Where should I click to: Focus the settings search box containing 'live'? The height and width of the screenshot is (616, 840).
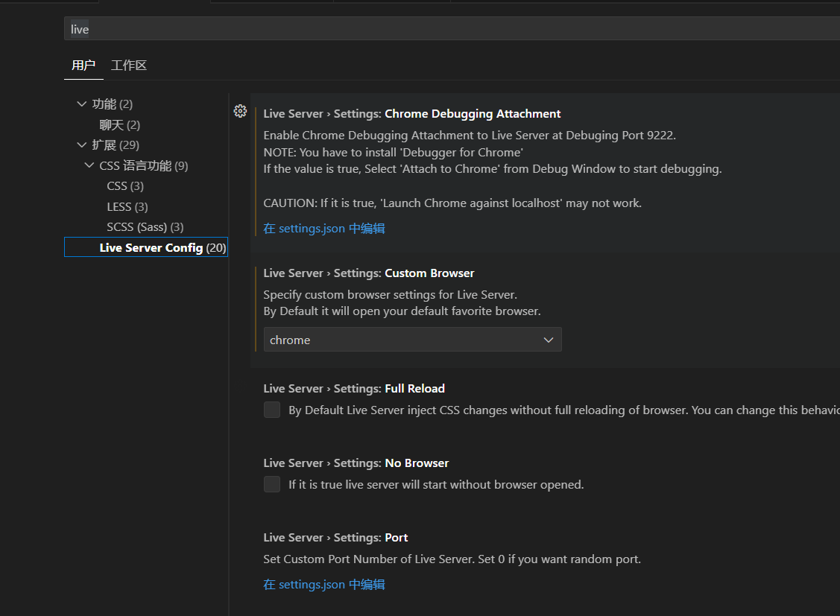(x=447, y=30)
